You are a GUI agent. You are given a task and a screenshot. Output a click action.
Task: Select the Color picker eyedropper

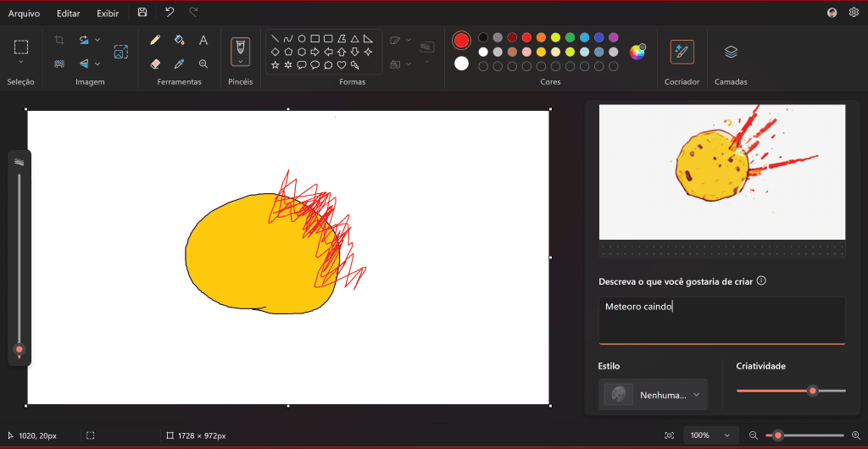(x=179, y=64)
